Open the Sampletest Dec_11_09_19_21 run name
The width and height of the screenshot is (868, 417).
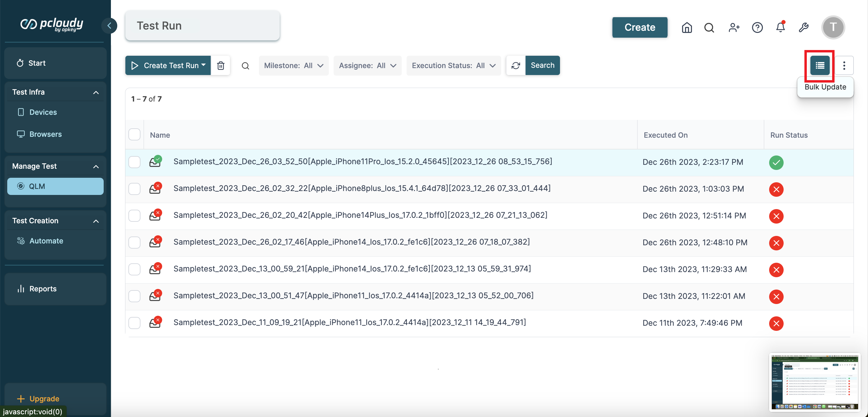pos(349,322)
